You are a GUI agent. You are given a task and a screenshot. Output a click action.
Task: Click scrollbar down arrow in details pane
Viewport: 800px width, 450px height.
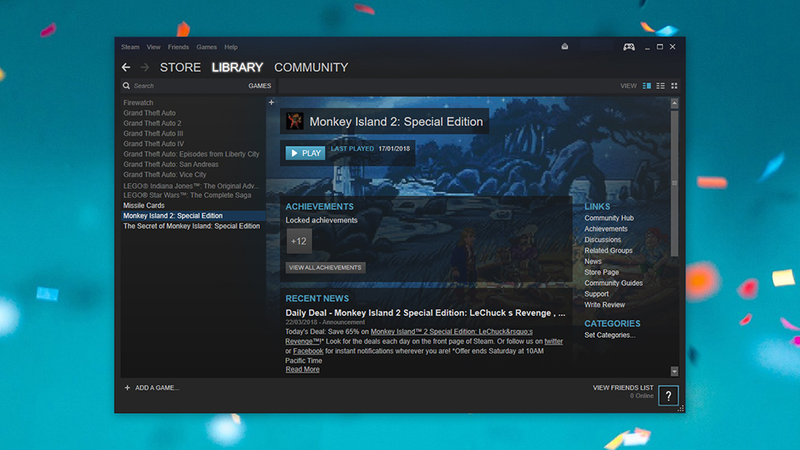pyautogui.click(x=674, y=371)
